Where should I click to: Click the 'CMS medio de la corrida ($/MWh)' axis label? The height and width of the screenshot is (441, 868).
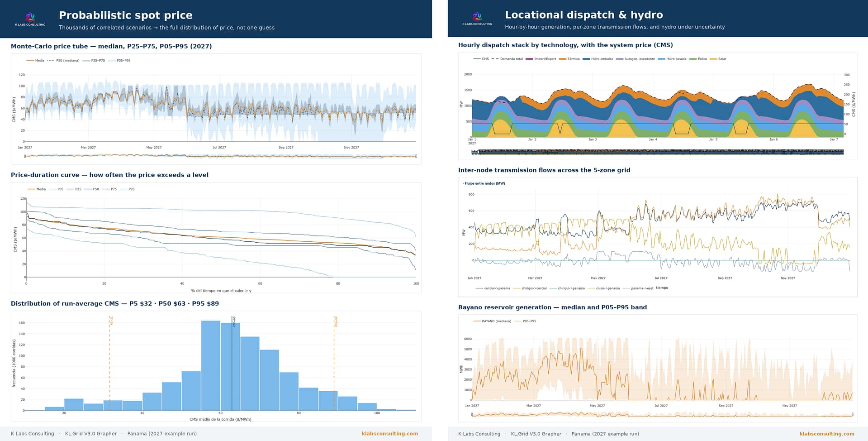point(220,419)
